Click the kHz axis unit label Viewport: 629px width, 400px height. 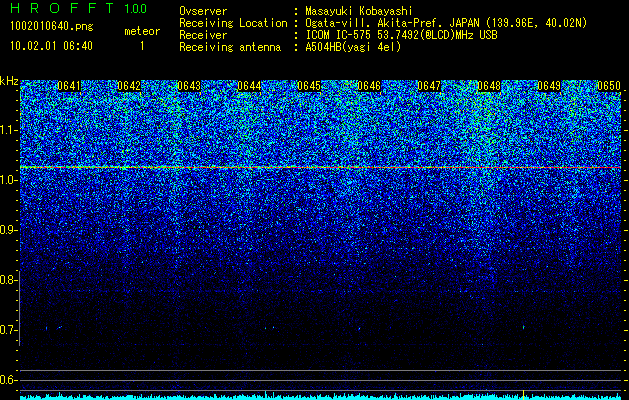9,81
